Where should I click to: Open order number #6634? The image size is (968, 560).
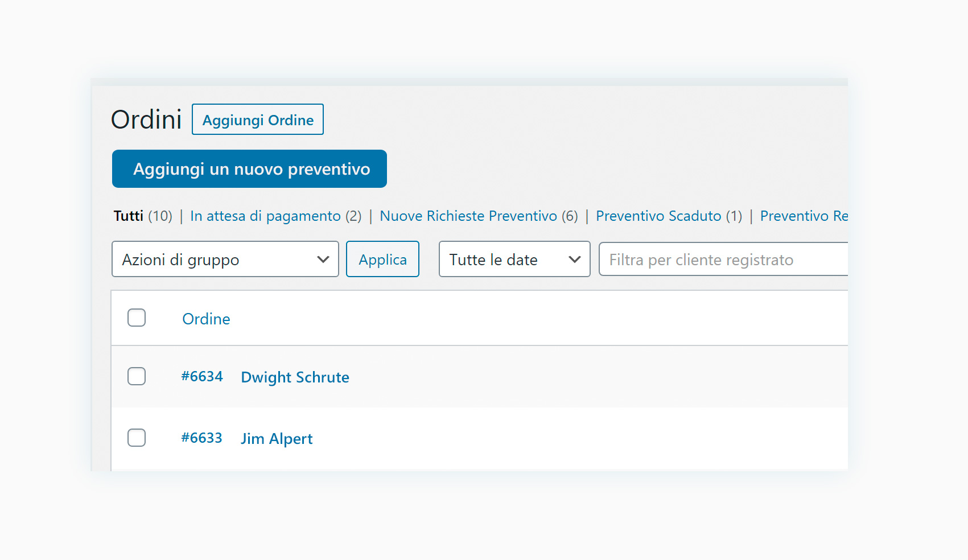point(202,377)
